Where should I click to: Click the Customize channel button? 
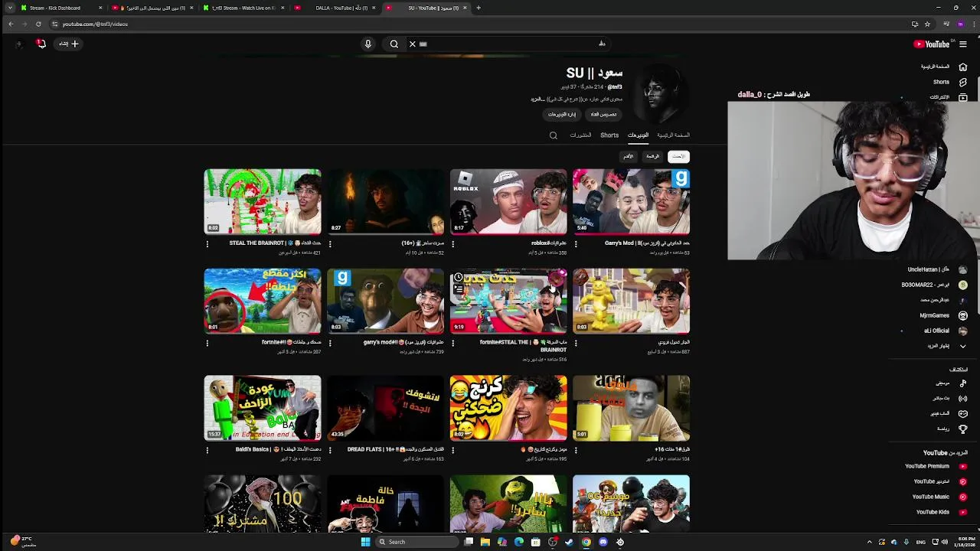point(603,114)
